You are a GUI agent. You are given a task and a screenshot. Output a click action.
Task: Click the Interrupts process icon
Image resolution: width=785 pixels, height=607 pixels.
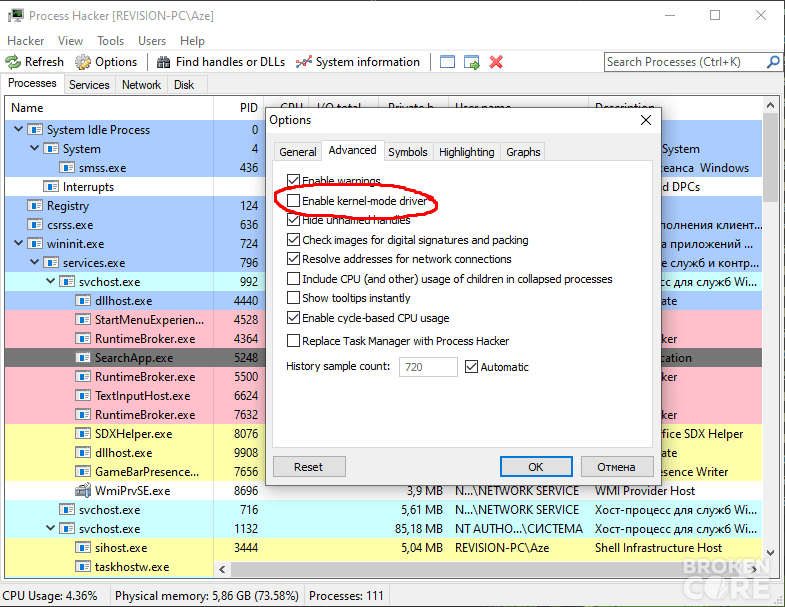(51, 187)
